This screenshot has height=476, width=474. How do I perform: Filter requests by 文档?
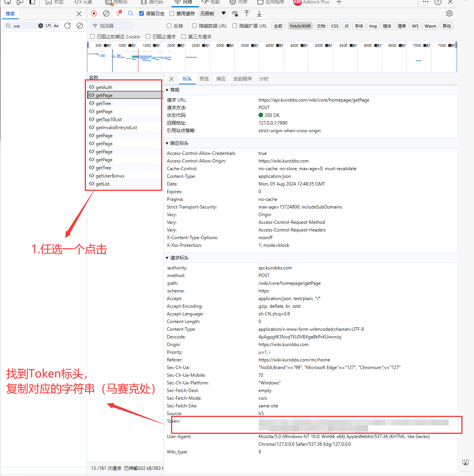[321, 26]
